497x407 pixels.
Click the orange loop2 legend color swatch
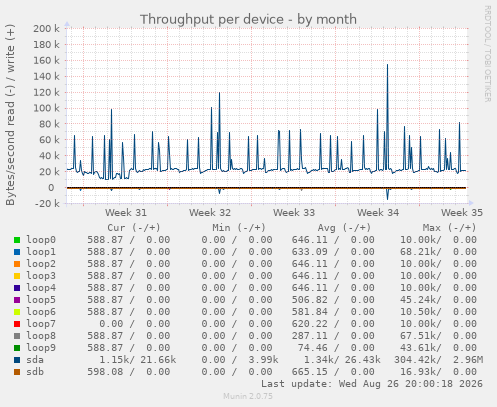click(17, 264)
